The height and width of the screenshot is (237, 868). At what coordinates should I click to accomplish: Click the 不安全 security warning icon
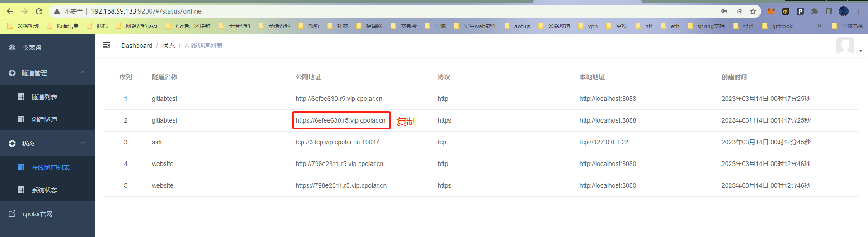click(x=57, y=11)
